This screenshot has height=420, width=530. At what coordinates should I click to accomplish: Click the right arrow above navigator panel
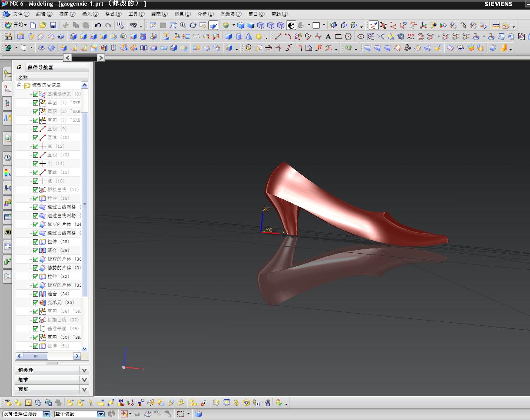click(101, 57)
